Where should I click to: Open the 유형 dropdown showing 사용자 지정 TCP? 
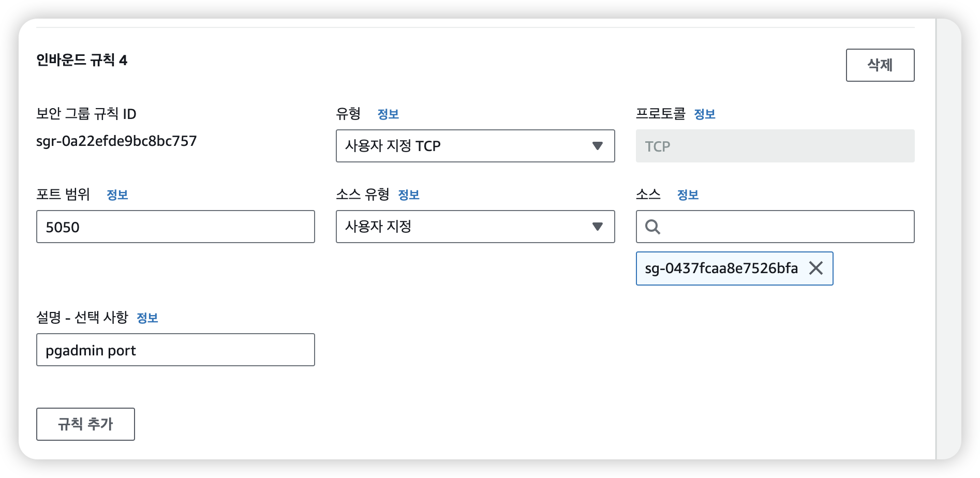(475, 146)
